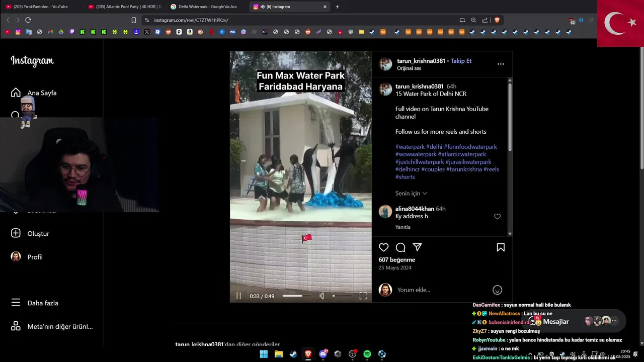644x362 pixels.
Task: Open the emoji picker smiley icon
Action: coord(497,290)
